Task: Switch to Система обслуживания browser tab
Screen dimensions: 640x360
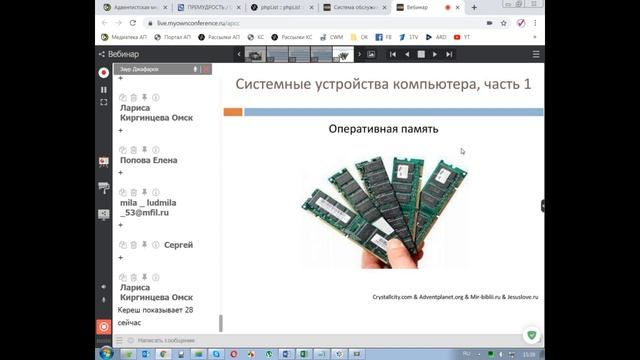Action: pos(354,7)
